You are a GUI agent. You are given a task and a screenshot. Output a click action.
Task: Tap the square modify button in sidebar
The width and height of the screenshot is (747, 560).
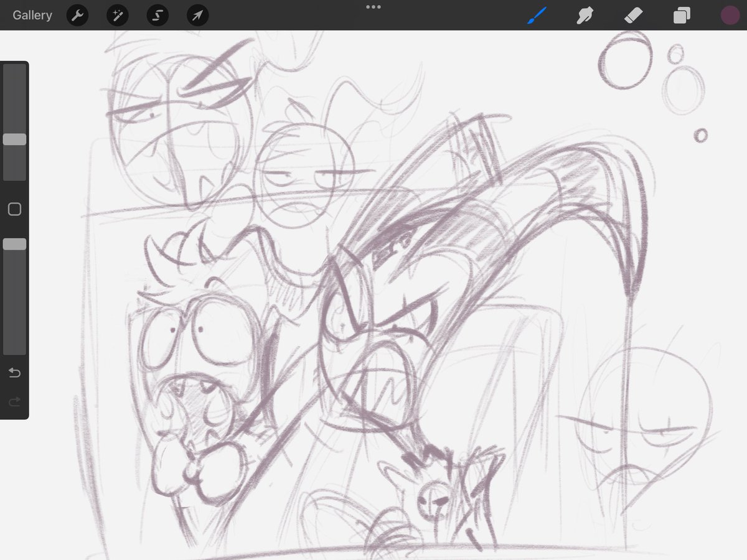[14, 209]
